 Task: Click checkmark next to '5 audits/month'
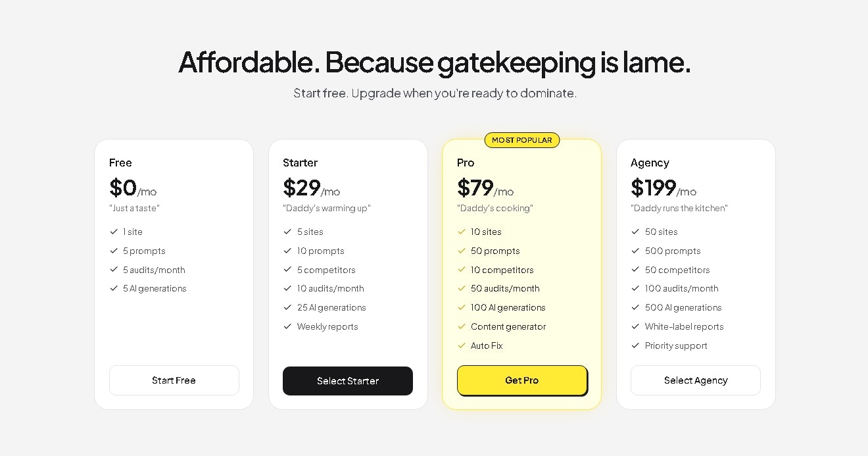pyautogui.click(x=114, y=270)
